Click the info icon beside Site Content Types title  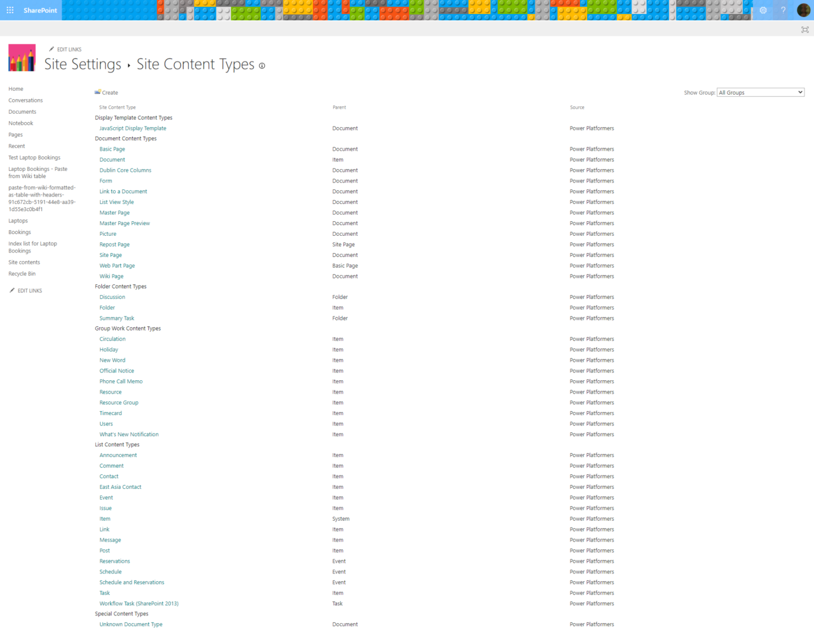tap(261, 65)
